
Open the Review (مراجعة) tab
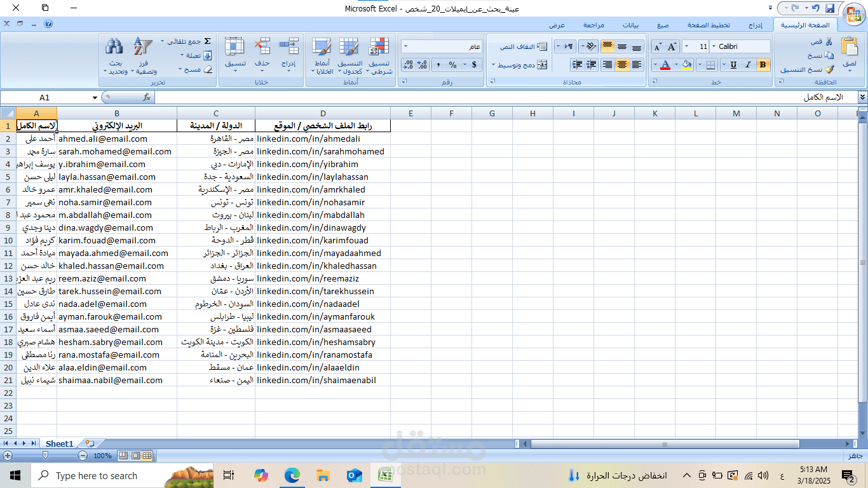click(x=594, y=25)
